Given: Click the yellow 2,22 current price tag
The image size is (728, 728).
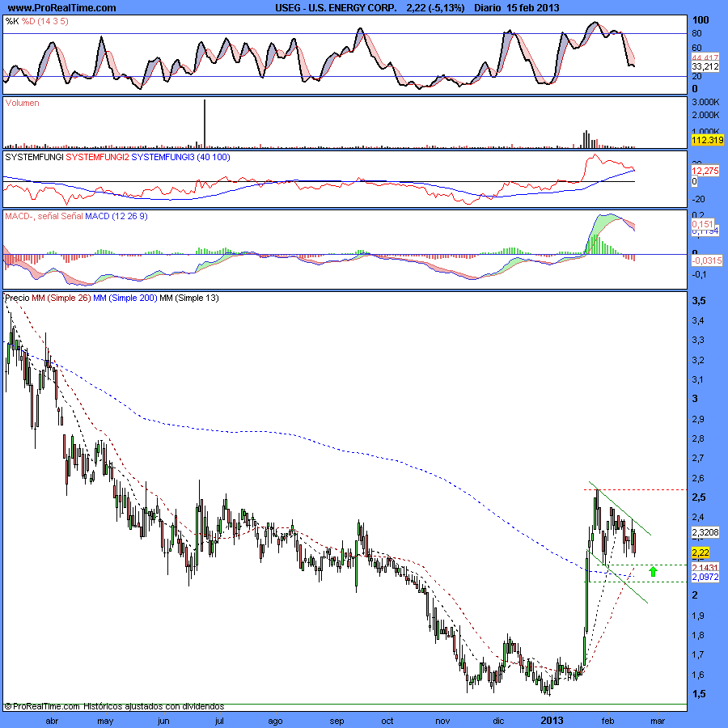Looking at the screenshot, I should 700,552.
